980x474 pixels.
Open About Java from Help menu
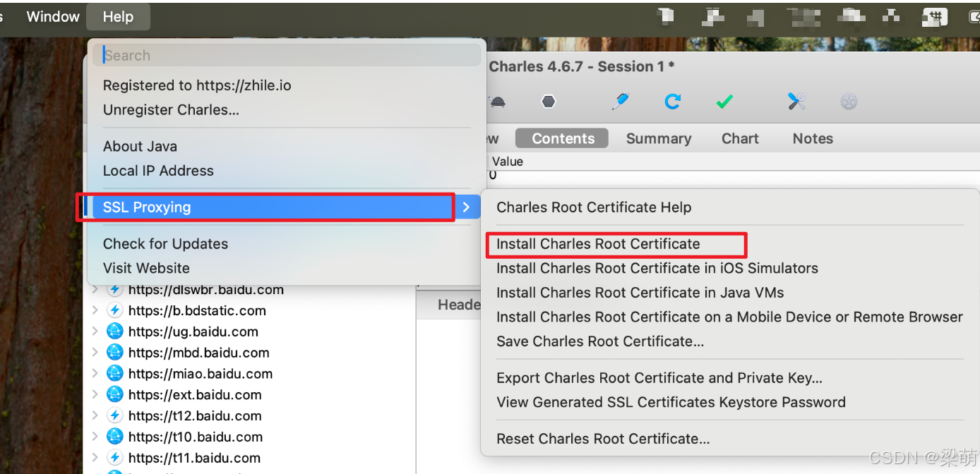[x=140, y=147]
